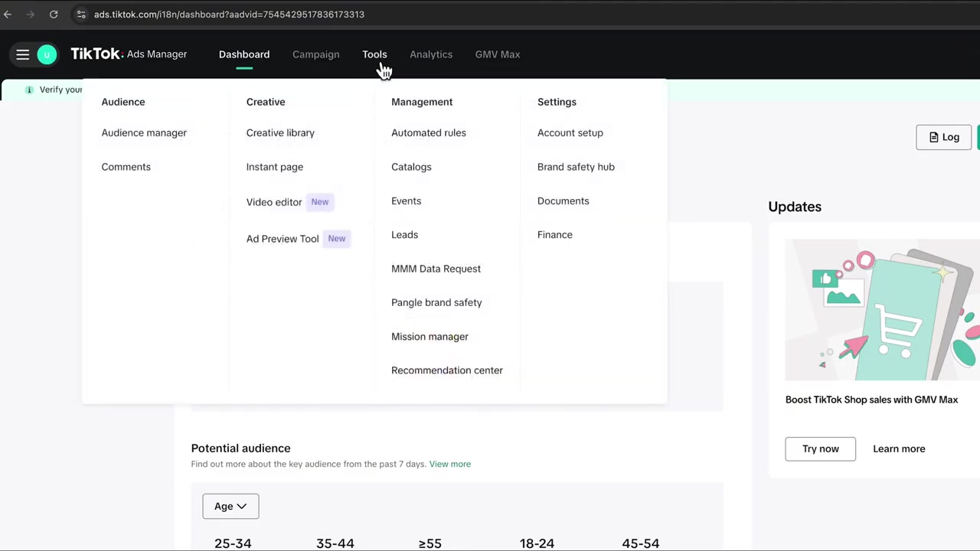Screen dimensions: 980x551
Task: Open Automated rules under Management
Action: point(429,132)
